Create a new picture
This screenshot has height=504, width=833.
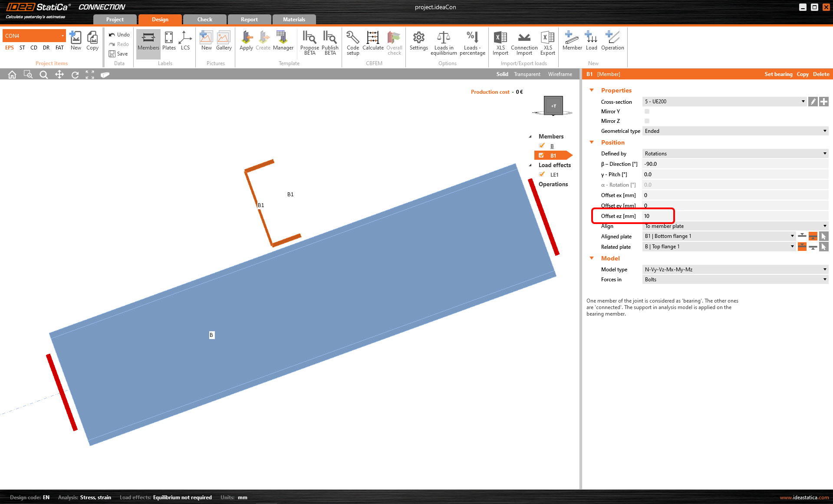[206, 41]
